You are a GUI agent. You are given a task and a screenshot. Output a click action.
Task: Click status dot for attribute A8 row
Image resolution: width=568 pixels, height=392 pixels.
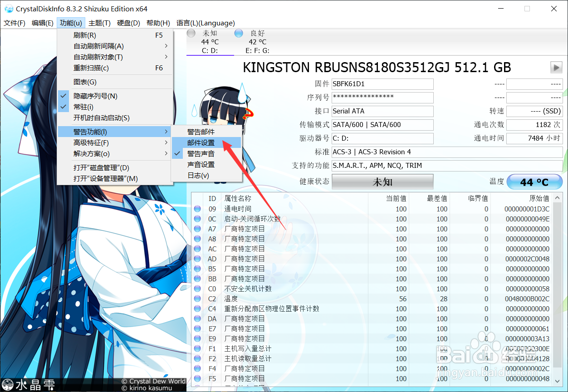(x=197, y=239)
